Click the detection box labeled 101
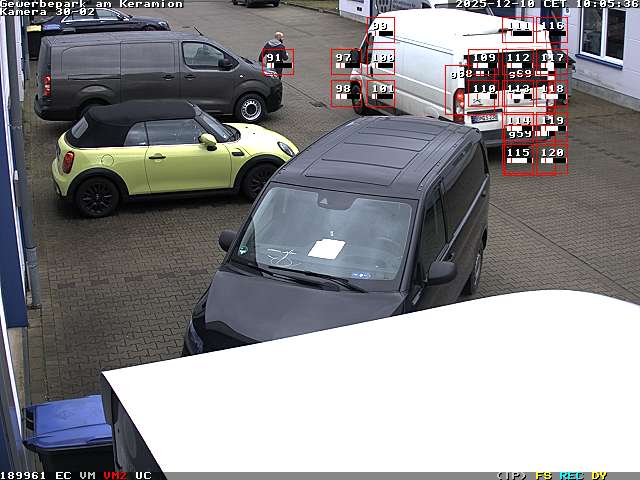This screenshot has width=640, height=480. click(x=381, y=93)
